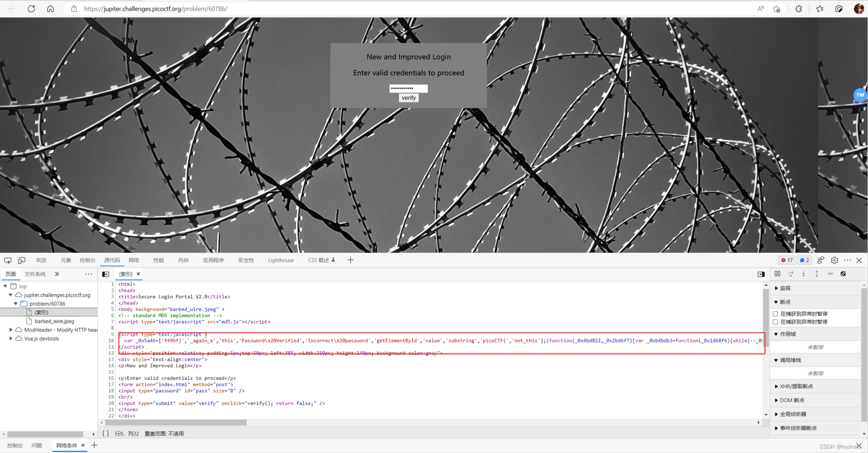Check the first 在捕获到异常时暂停 checkbox
This screenshot has height=453, width=868.
point(776,314)
